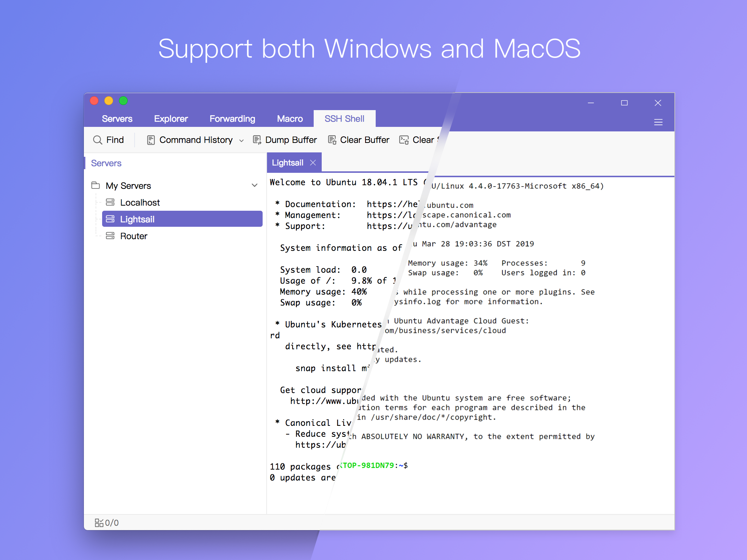
Task: Open the hamburger menu icon
Action: click(x=658, y=122)
